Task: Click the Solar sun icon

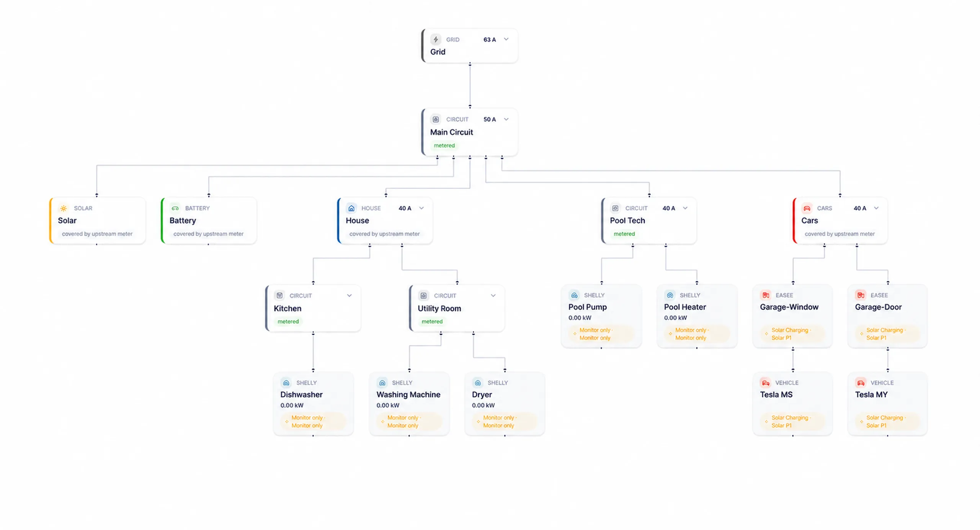Action: (x=64, y=208)
